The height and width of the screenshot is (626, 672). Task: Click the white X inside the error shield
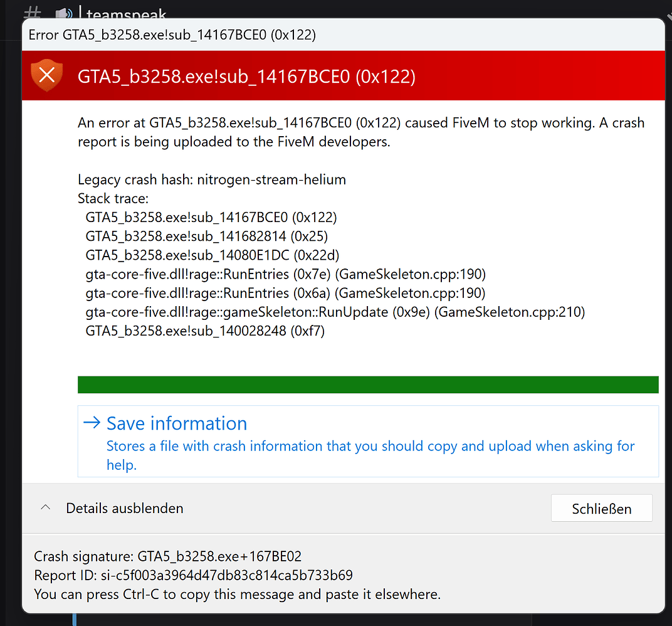click(47, 75)
